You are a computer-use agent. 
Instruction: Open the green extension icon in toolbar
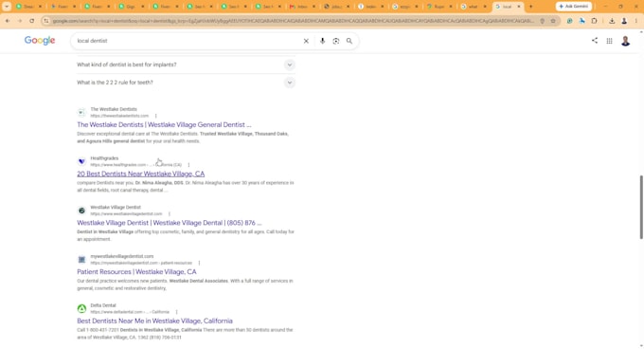point(570,21)
